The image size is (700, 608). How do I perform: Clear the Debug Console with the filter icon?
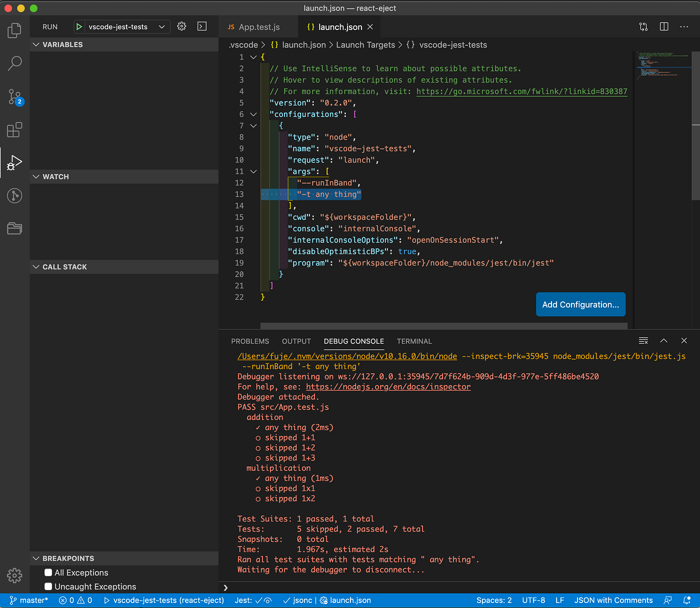pos(643,340)
